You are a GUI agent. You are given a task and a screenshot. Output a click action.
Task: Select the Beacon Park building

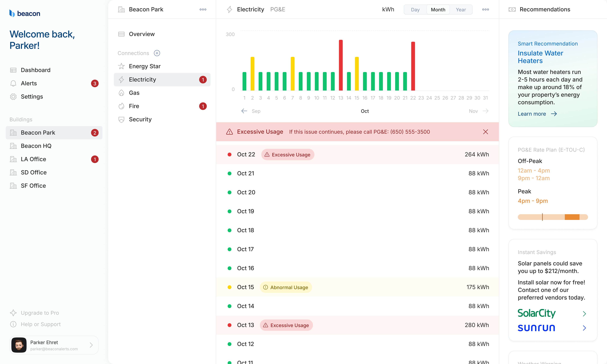coord(54,133)
